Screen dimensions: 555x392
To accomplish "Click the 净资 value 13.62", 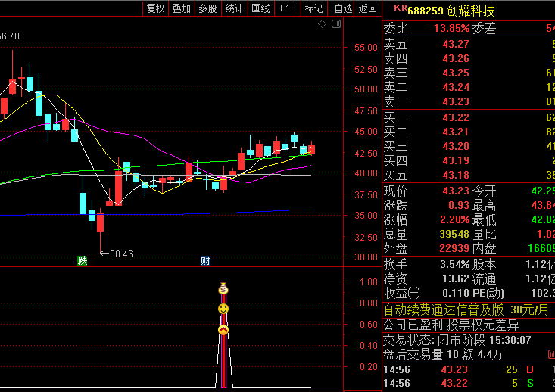I will click(x=456, y=278).
